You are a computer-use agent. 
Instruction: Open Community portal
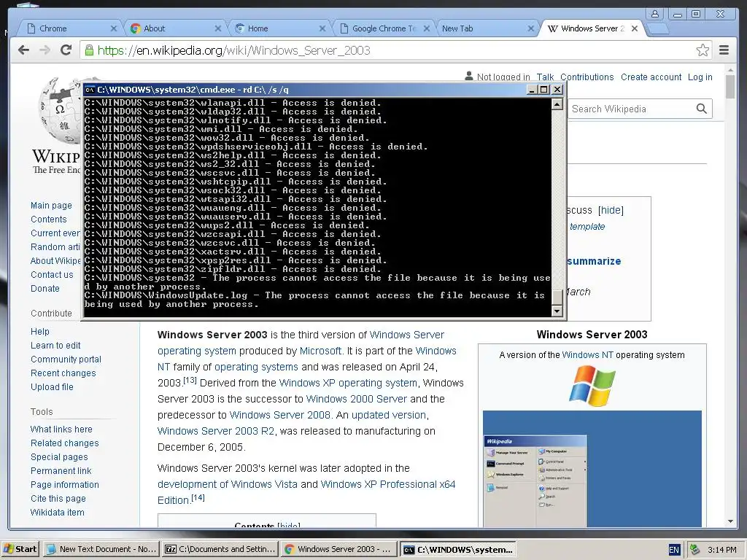(x=66, y=359)
